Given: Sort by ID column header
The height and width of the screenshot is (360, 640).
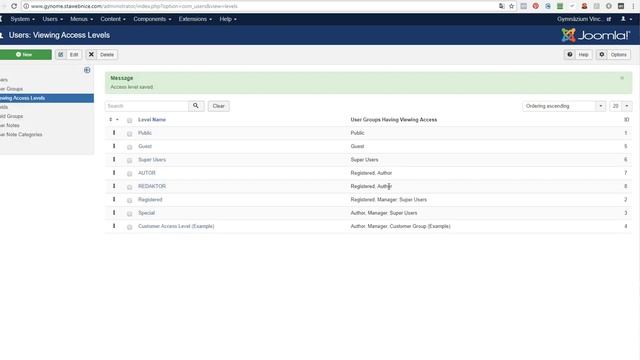Looking at the screenshot, I should coord(626,120).
